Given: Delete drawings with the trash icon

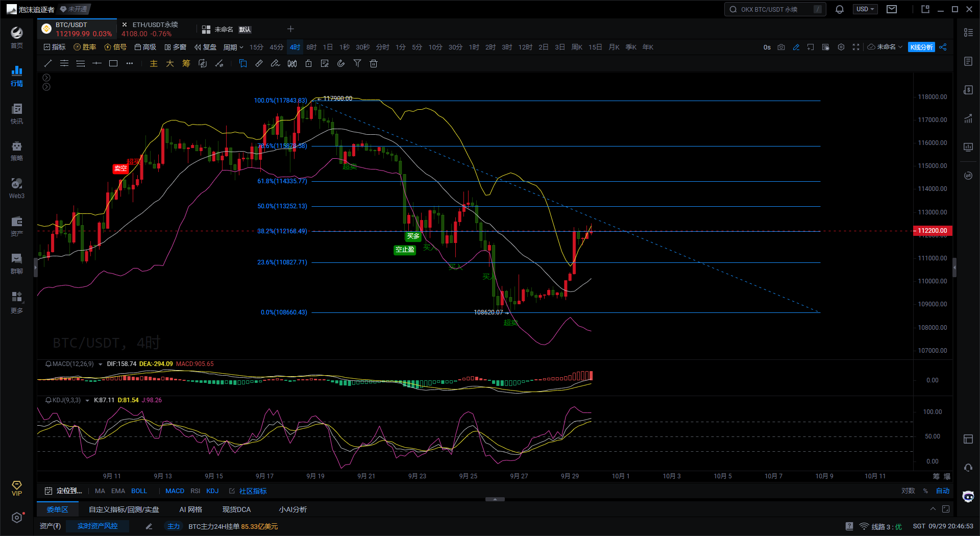Looking at the screenshot, I should tap(374, 63).
